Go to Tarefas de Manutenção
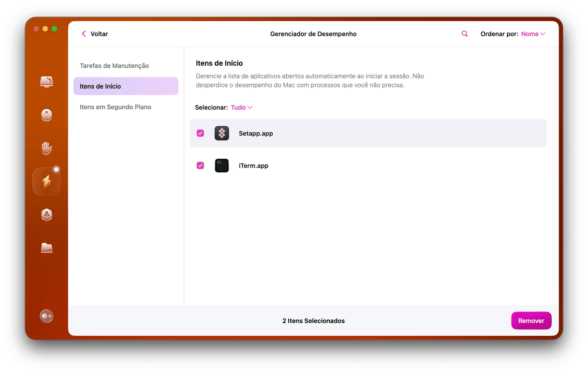The height and width of the screenshot is (373, 588). click(114, 66)
